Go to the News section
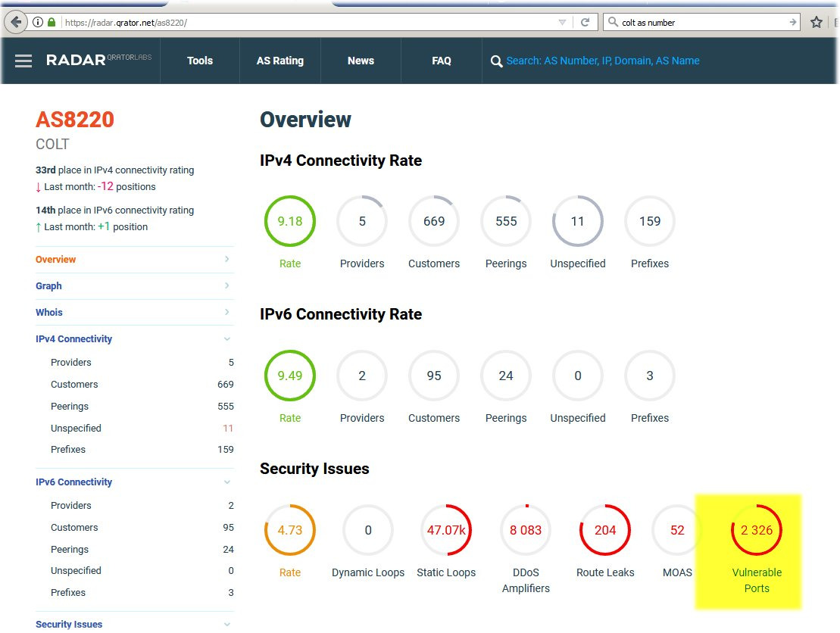The height and width of the screenshot is (633, 840). (361, 61)
